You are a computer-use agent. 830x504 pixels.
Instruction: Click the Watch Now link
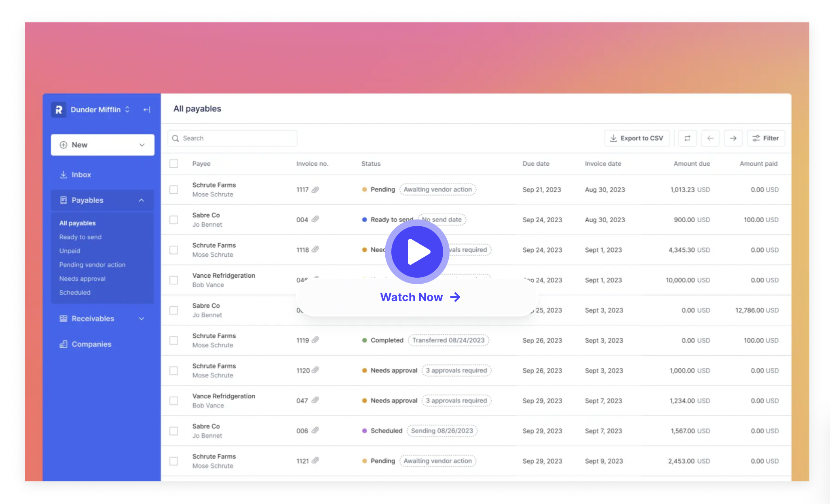click(x=420, y=297)
